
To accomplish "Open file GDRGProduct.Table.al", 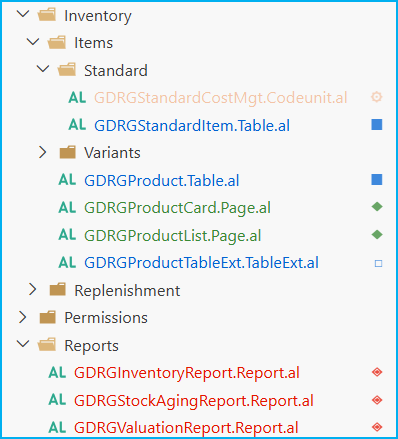I will click(x=162, y=181).
